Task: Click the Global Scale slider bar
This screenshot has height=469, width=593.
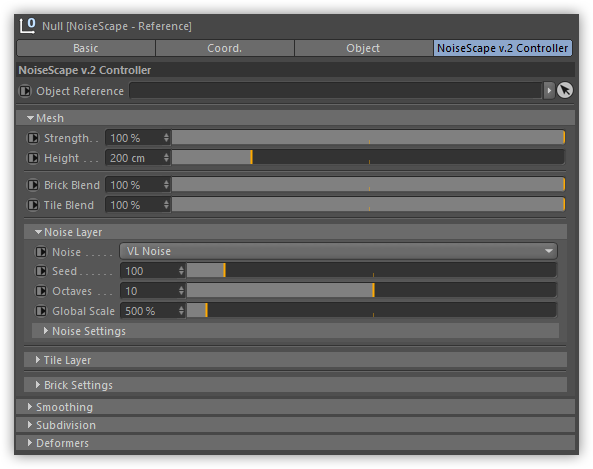Action: 372,311
